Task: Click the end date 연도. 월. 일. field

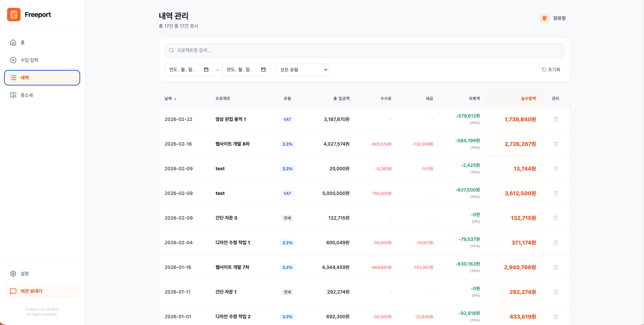Action: tap(246, 70)
